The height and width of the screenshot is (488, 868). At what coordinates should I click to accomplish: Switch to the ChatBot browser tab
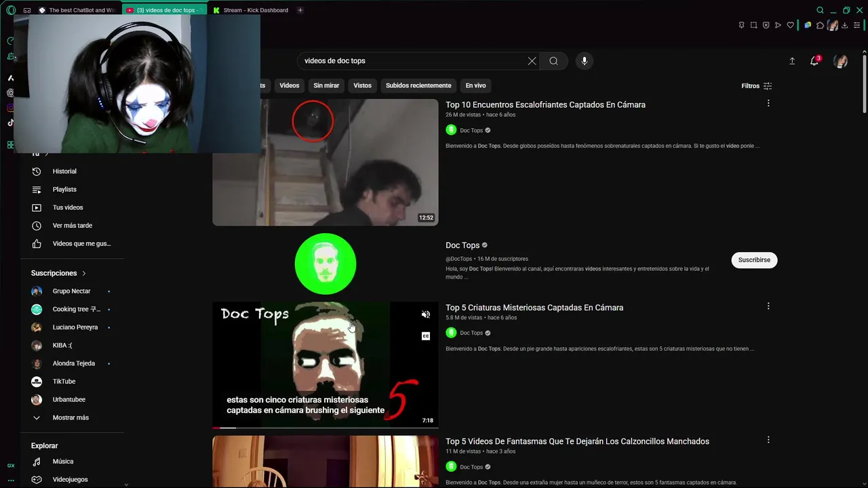point(77,10)
